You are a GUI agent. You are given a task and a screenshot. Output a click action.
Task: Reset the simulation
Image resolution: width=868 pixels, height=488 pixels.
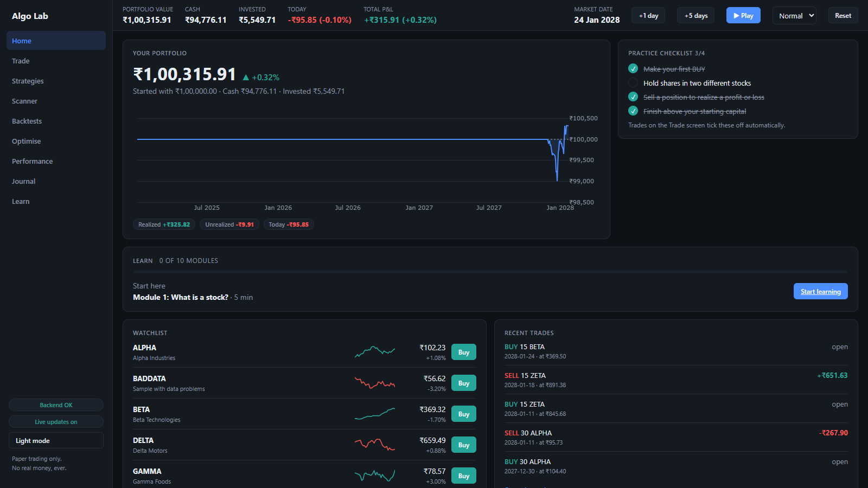843,16
